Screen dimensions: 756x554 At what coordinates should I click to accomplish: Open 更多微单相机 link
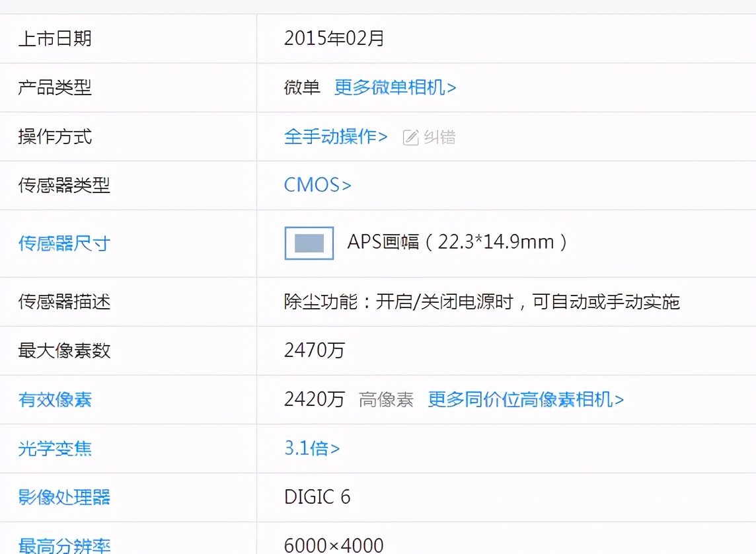point(395,87)
